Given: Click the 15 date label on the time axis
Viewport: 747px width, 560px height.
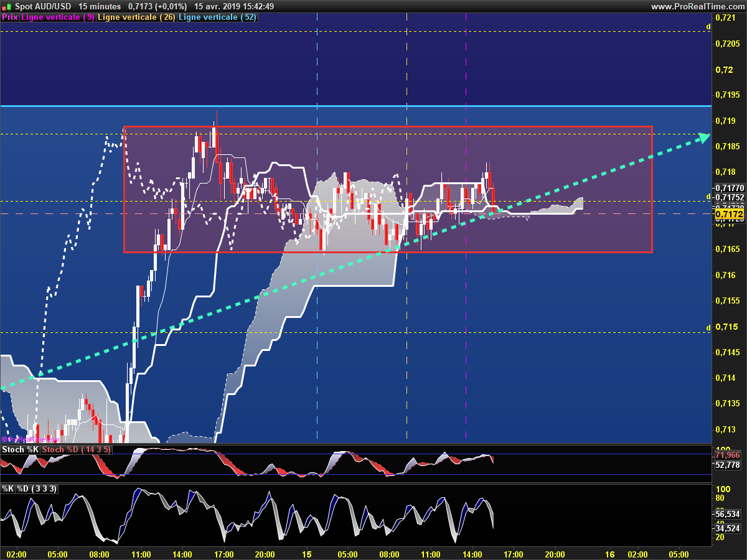Looking at the screenshot, I should point(306,554).
